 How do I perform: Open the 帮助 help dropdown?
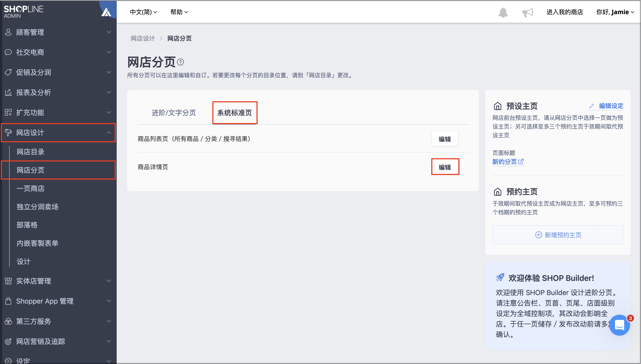pyautogui.click(x=179, y=12)
